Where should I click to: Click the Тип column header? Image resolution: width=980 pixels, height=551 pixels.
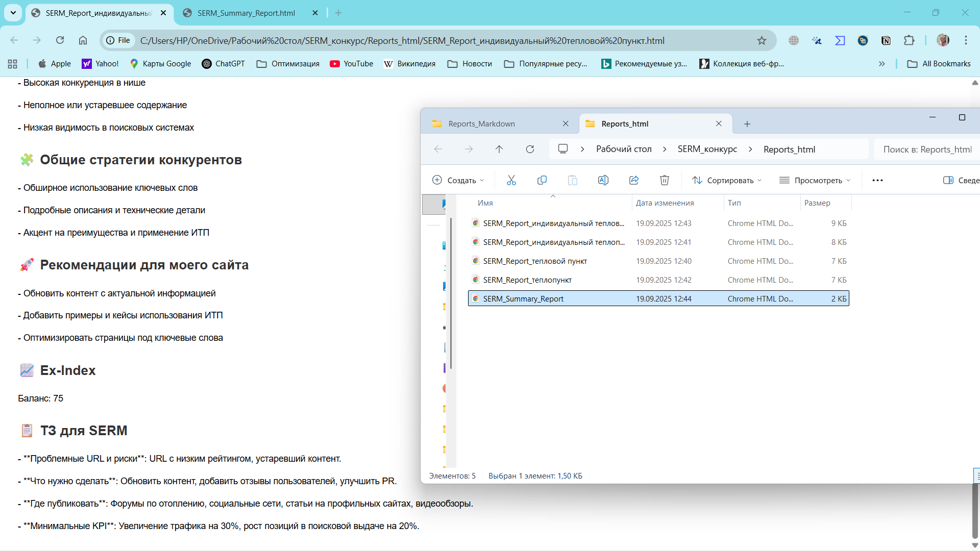point(734,203)
